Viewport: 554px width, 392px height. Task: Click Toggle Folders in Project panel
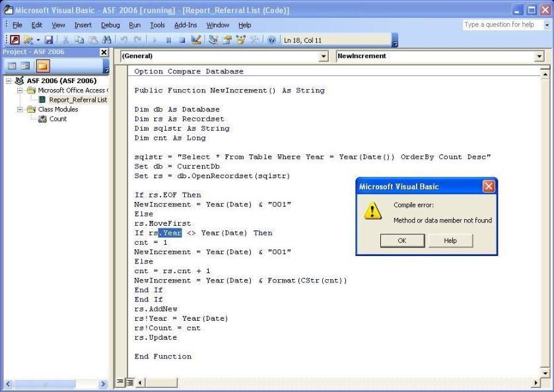click(x=43, y=66)
